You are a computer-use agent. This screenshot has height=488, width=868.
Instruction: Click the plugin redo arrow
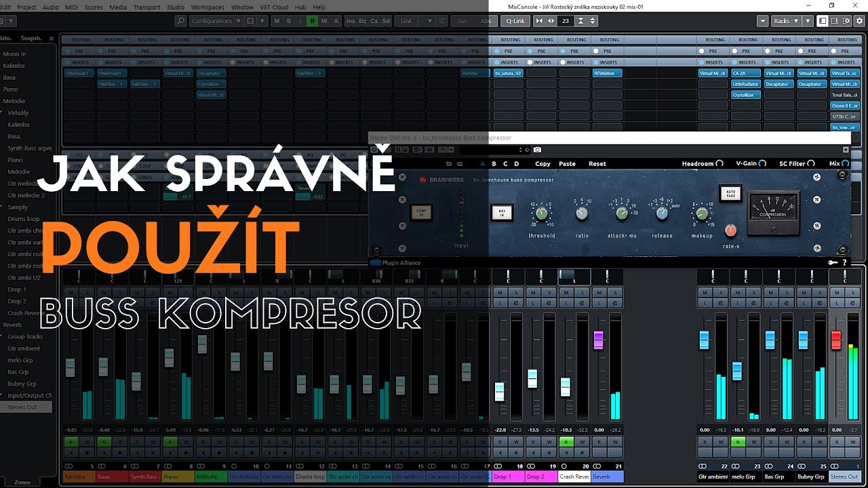point(460,163)
